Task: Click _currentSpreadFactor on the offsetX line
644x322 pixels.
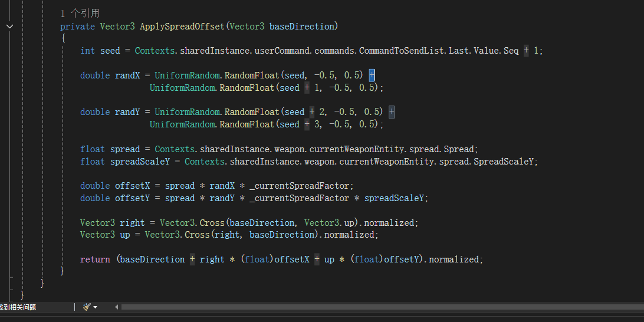Action: point(301,186)
